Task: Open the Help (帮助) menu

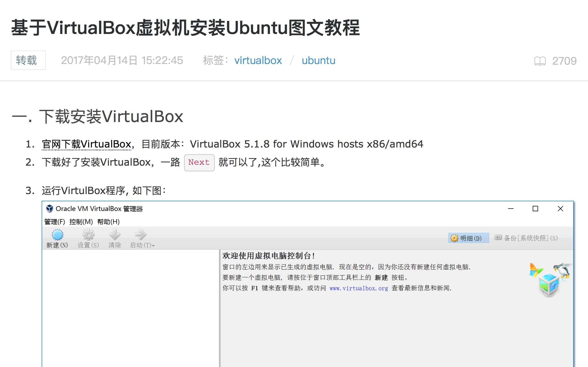Action: point(108,222)
